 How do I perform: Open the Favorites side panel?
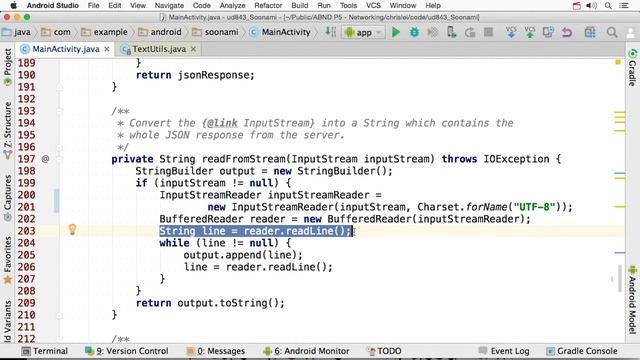(x=7, y=260)
